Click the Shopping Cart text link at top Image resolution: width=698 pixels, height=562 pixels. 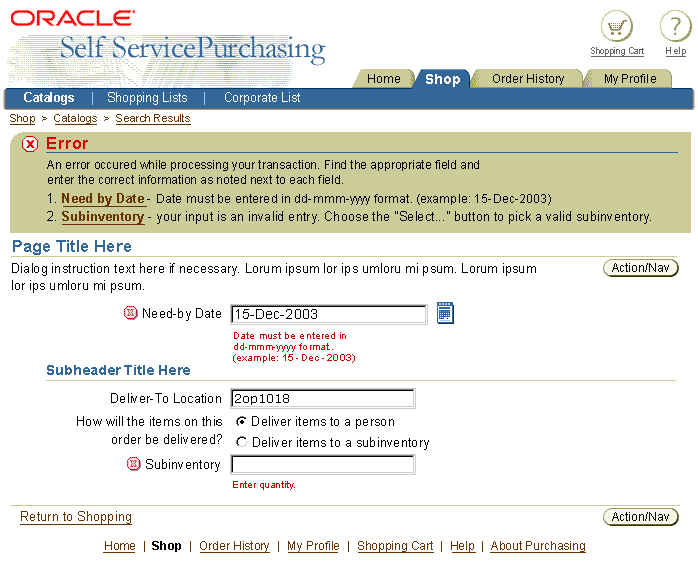[617, 51]
